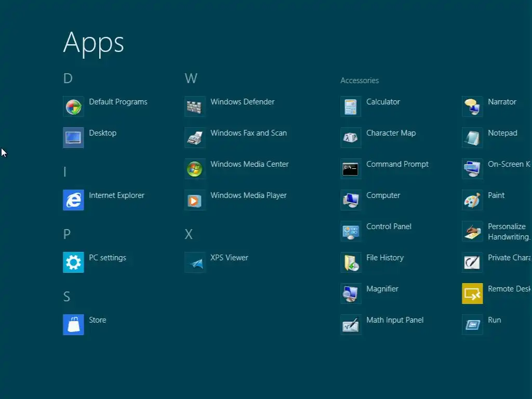Screen dimensions: 532x399
Task: Click the 'Notepad' label
Action: click(x=502, y=133)
